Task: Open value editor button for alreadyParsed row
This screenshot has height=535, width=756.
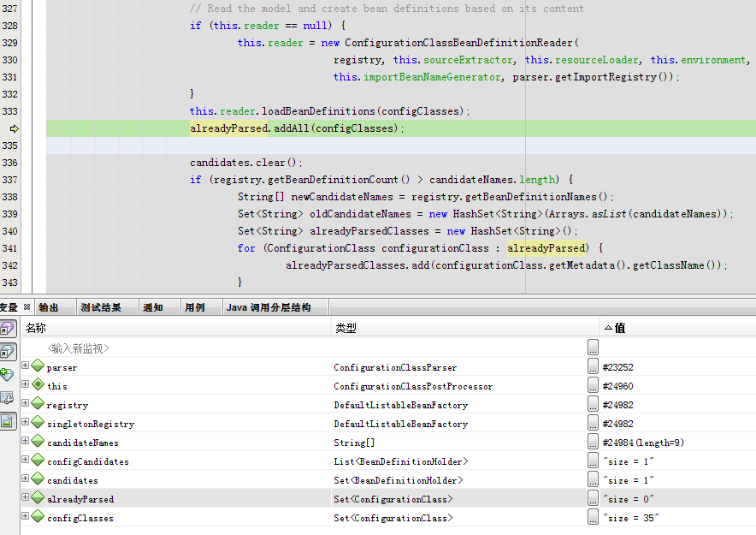Action: tap(593, 497)
